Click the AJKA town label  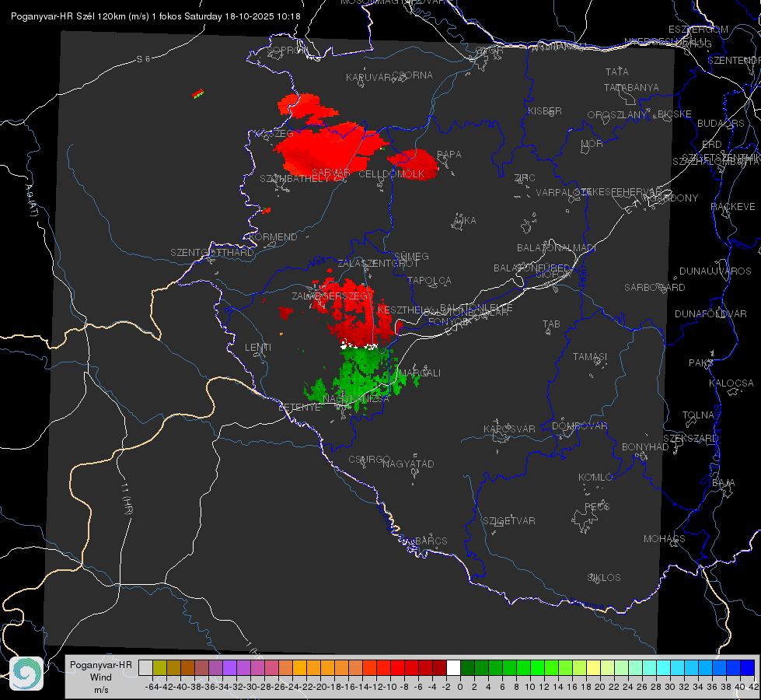pos(464,221)
